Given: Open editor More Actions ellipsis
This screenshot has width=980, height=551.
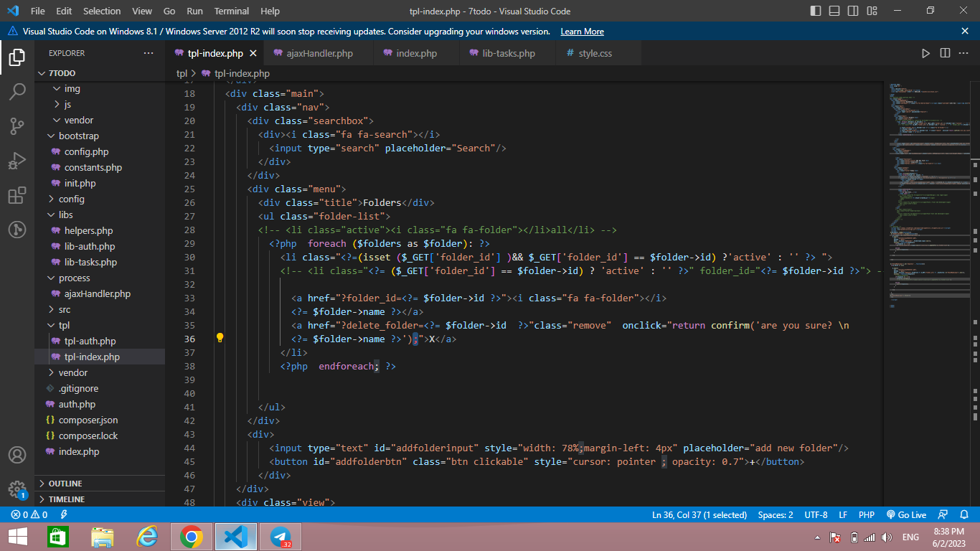Looking at the screenshot, I should click(964, 53).
